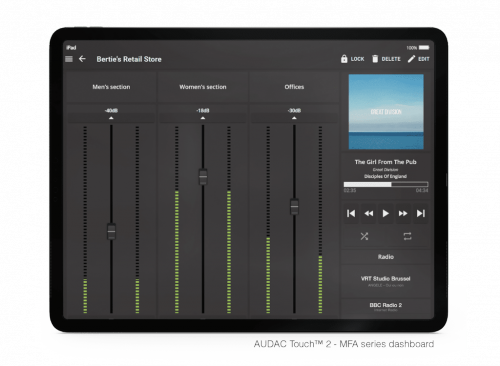Click the song progress bar

click(x=386, y=184)
